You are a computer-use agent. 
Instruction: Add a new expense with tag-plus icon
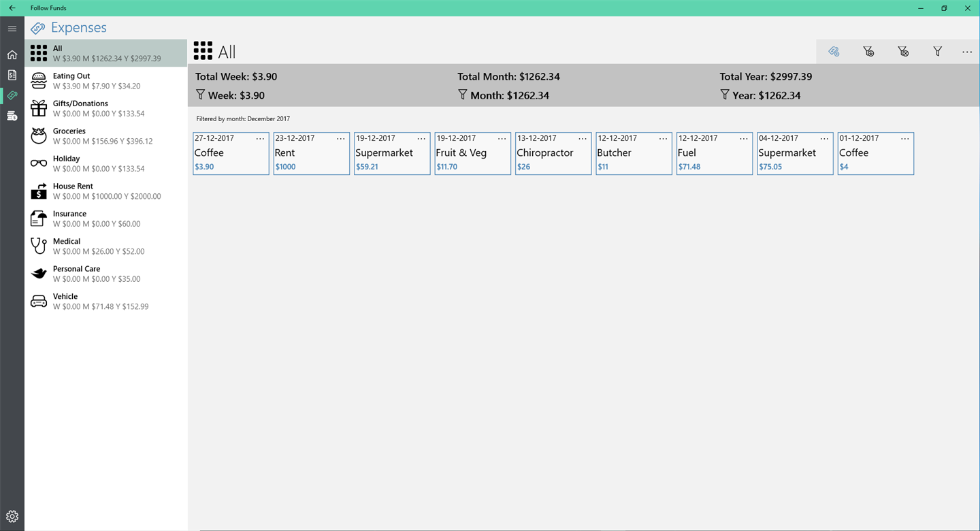(x=834, y=52)
